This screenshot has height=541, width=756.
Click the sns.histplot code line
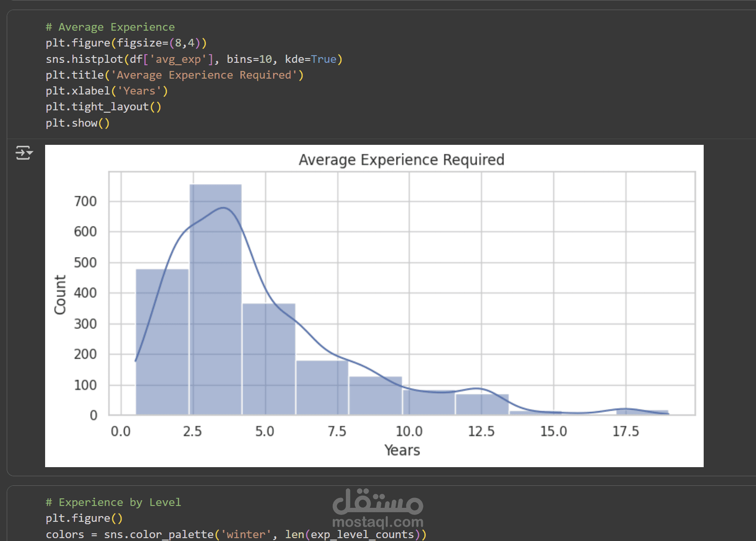(x=193, y=59)
